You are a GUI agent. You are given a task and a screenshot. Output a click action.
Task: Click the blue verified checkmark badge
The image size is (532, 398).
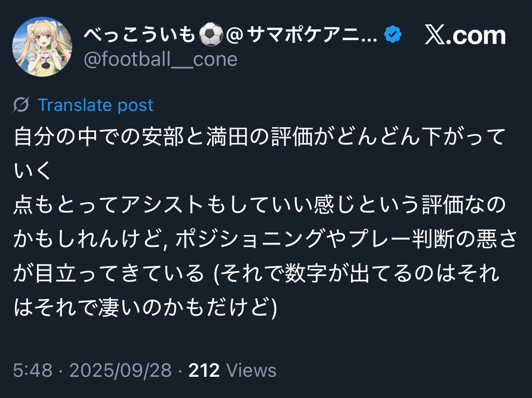393,35
